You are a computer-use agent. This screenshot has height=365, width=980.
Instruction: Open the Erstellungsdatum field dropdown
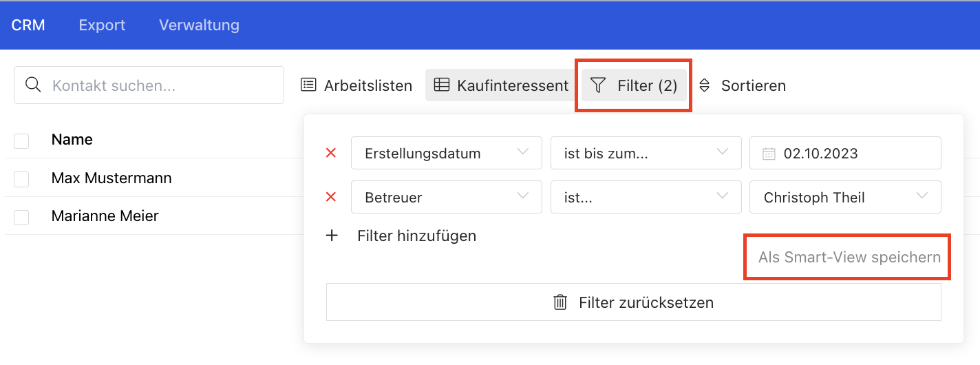click(x=446, y=153)
